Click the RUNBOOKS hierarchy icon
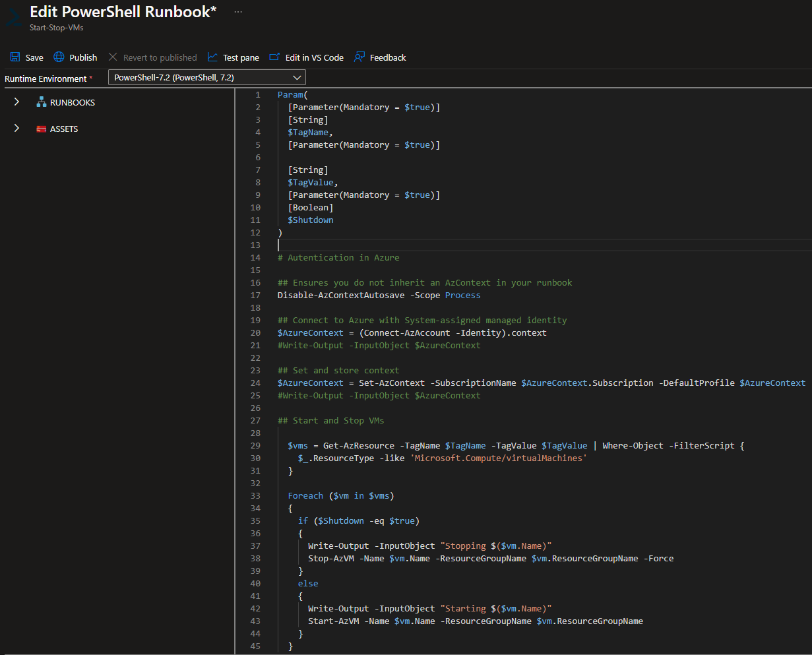The height and width of the screenshot is (655, 812). pos(42,102)
